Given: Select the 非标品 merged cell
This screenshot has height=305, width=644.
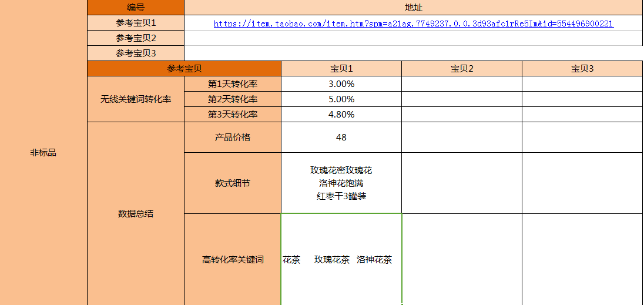Looking at the screenshot, I should click(43, 153).
